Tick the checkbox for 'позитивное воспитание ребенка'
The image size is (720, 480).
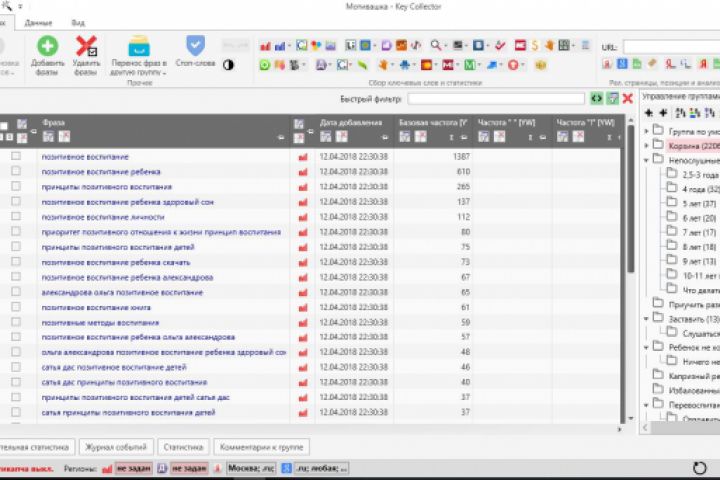[16, 171]
